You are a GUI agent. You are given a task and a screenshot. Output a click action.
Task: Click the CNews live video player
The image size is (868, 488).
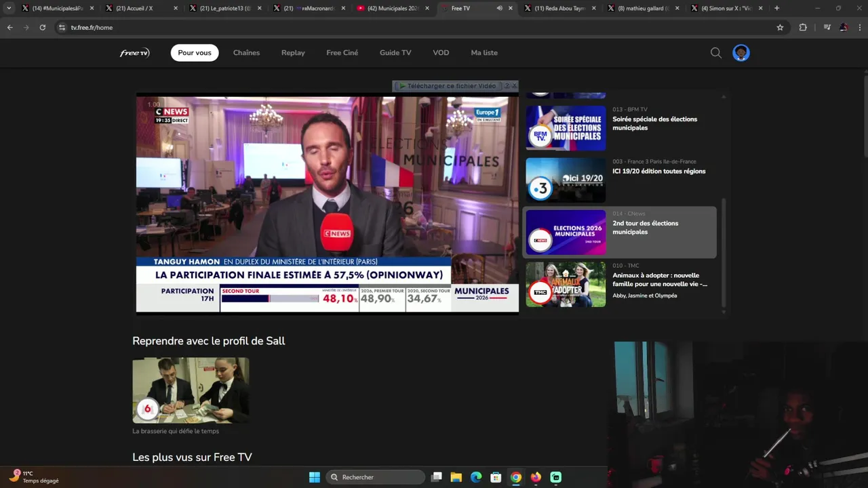coord(328,204)
